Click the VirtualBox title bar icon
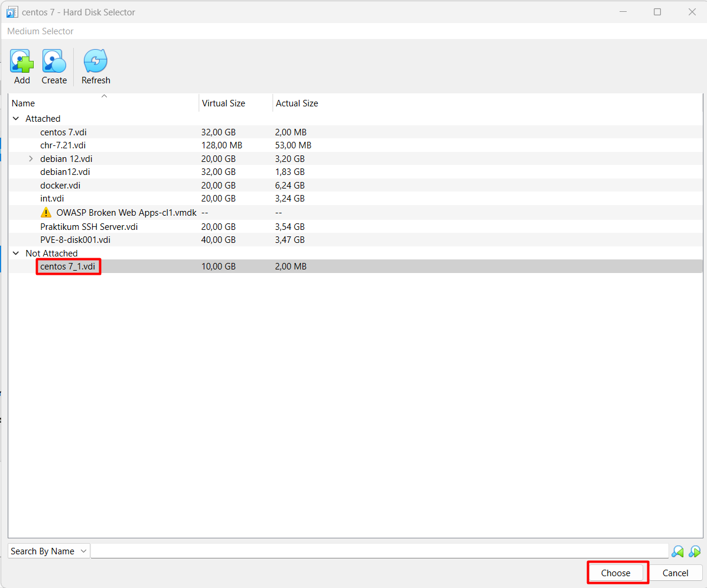This screenshot has height=588, width=707. (12, 12)
